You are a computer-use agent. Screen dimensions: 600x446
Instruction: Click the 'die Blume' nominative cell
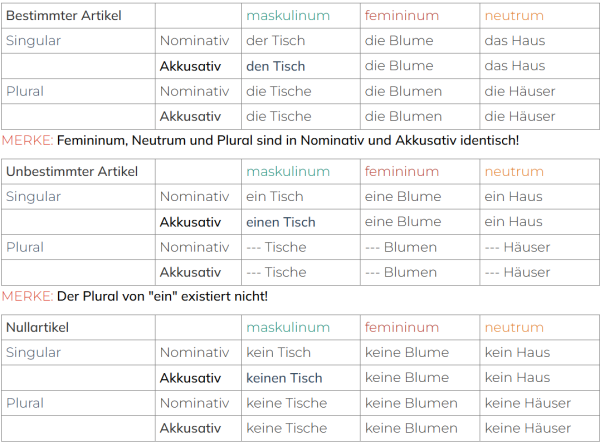click(420, 41)
